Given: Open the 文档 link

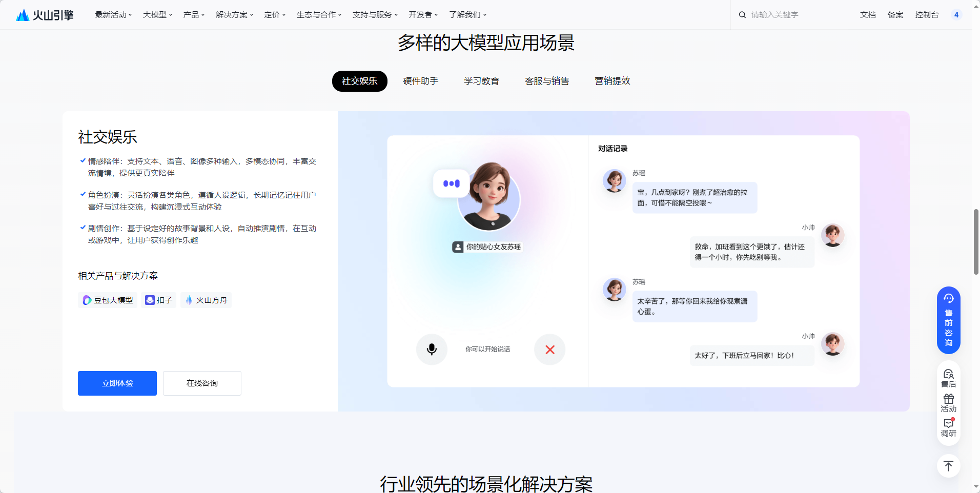Looking at the screenshot, I should tap(868, 15).
